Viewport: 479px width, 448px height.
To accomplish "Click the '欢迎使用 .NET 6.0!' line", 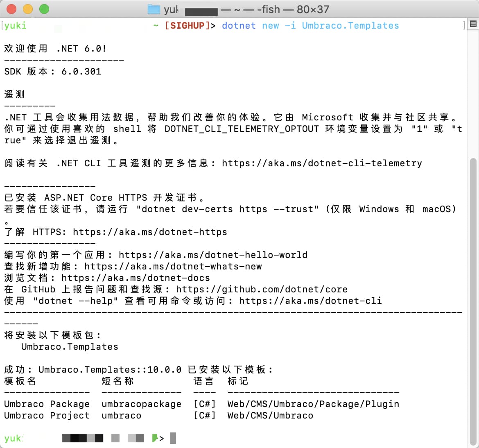I will (55, 49).
